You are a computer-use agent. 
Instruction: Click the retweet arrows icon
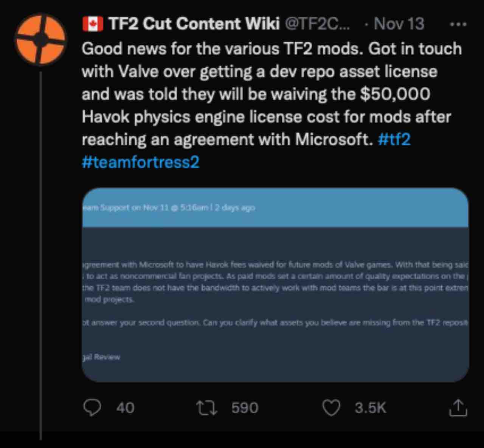(x=206, y=408)
